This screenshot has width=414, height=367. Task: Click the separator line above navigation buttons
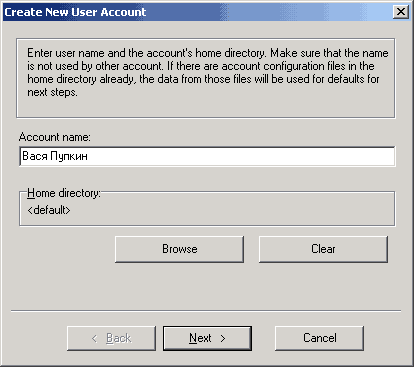tap(206, 311)
